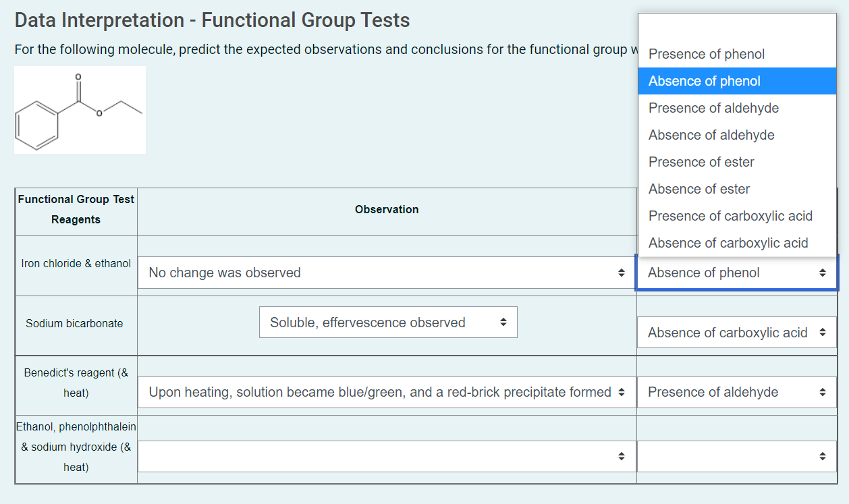Choose "Absence of ester" in the dropdown list
The width and height of the screenshot is (849, 504).
pos(699,189)
